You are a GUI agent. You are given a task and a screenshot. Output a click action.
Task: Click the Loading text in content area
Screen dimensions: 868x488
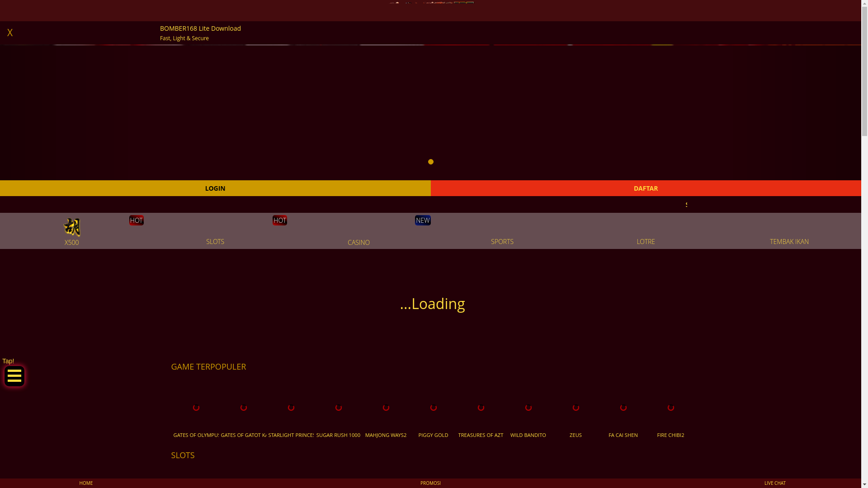point(433,304)
